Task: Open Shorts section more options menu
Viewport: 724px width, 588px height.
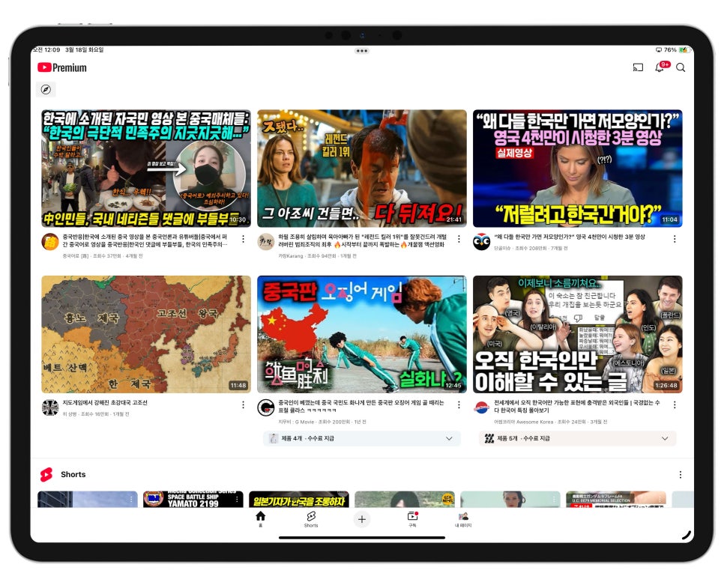Action: point(680,474)
